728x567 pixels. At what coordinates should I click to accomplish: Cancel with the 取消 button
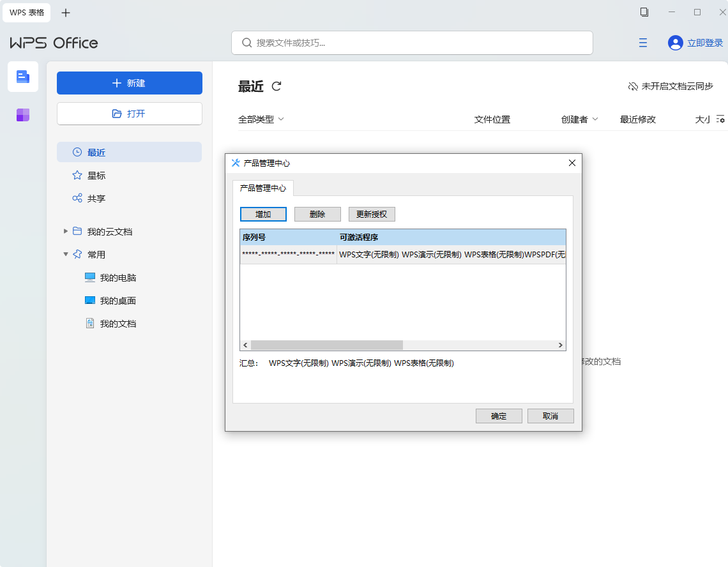550,416
